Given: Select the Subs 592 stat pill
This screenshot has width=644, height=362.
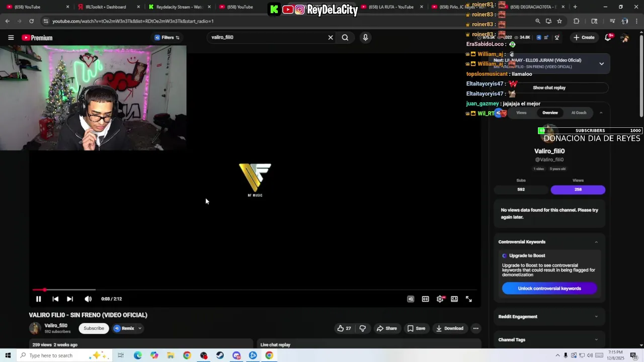Looking at the screenshot, I should [x=521, y=190].
